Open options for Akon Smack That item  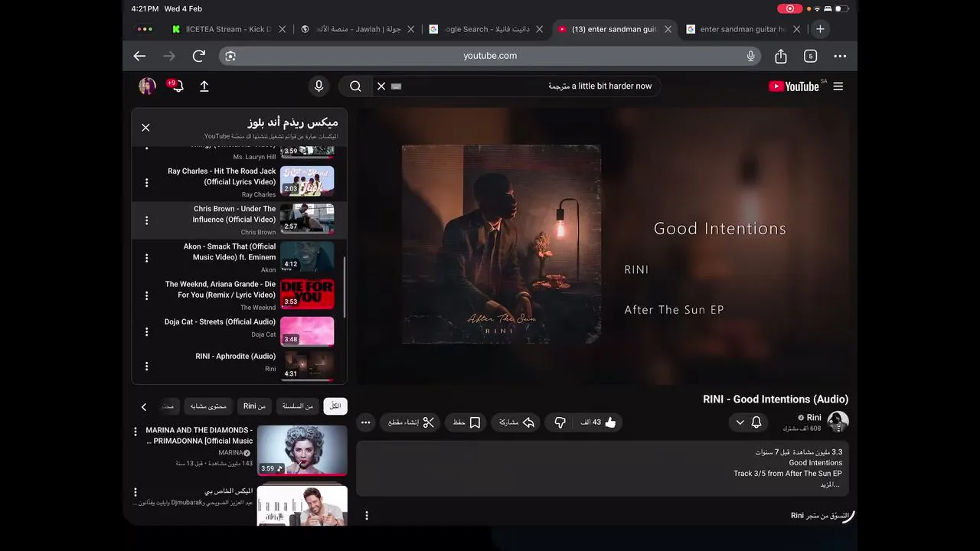146,258
